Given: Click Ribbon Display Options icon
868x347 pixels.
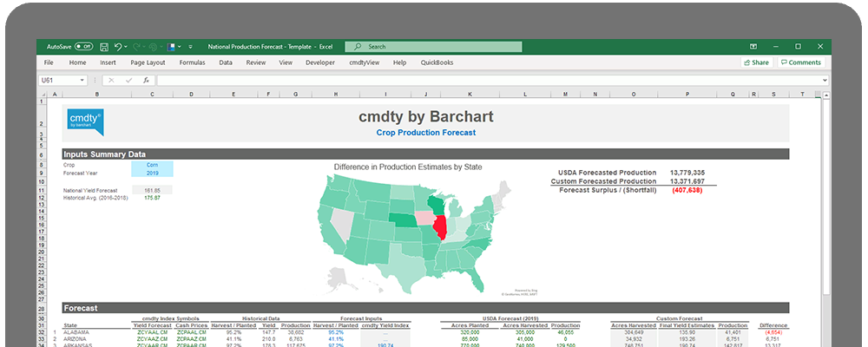Looking at the screenshot, I should pyautogui.click(x=753, y=47).
